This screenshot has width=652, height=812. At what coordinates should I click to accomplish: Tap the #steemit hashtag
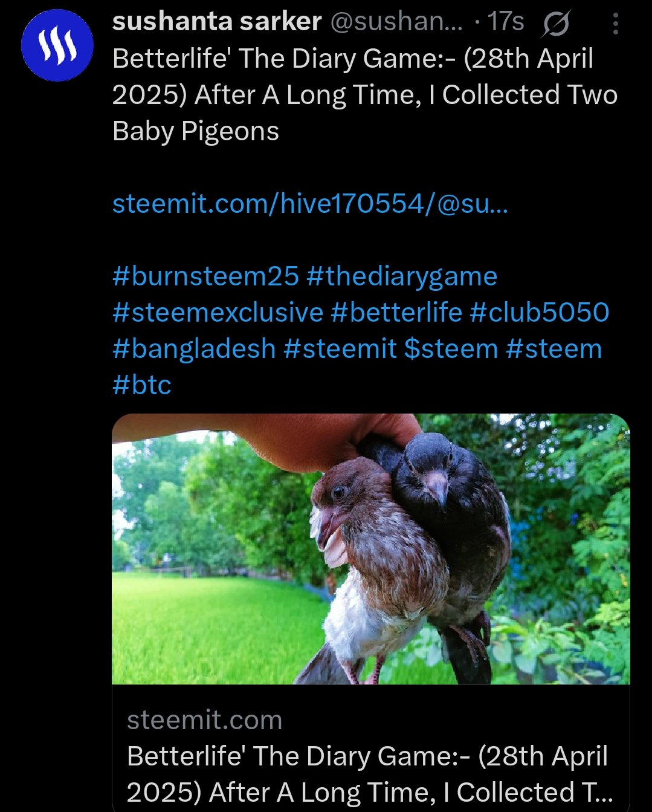tap(340, 349)
